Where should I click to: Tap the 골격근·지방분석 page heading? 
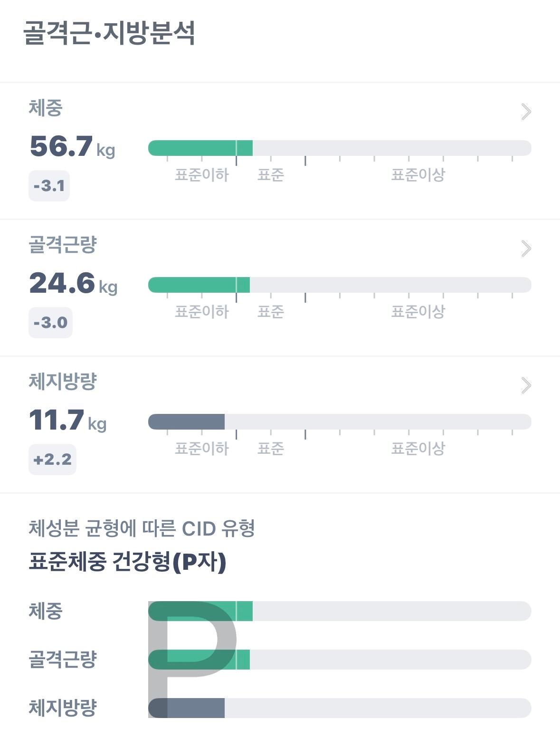click(x=109, y=33)
